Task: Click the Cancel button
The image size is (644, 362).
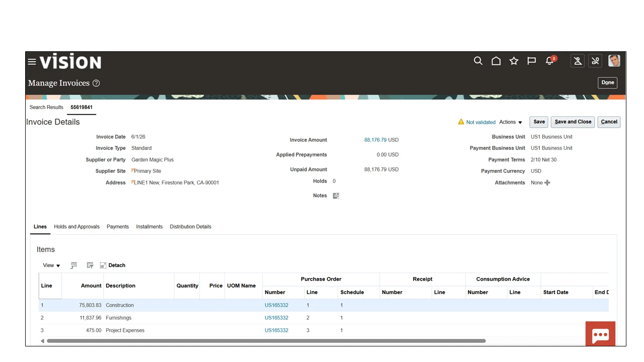Action: tap(609, 122)
